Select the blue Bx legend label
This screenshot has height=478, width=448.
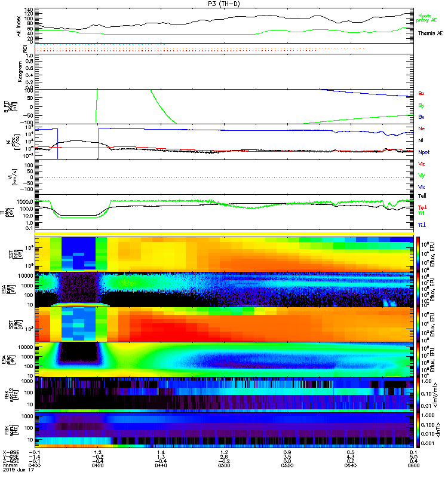pyautogui.click(x=421, y=117)
